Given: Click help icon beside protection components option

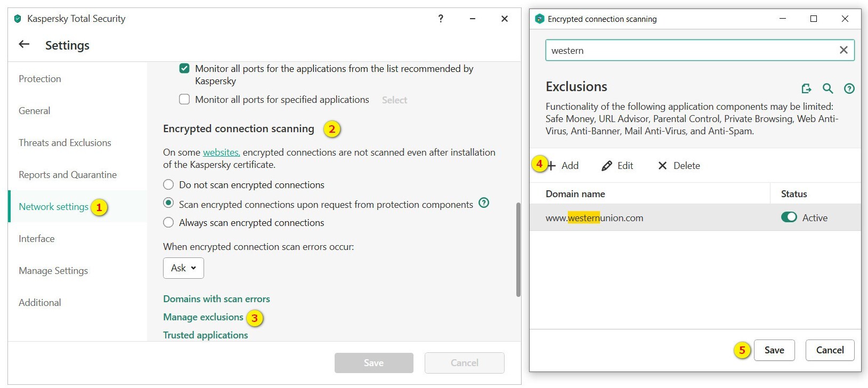Looking at the screenshot, I should click(x=484, y=203).
